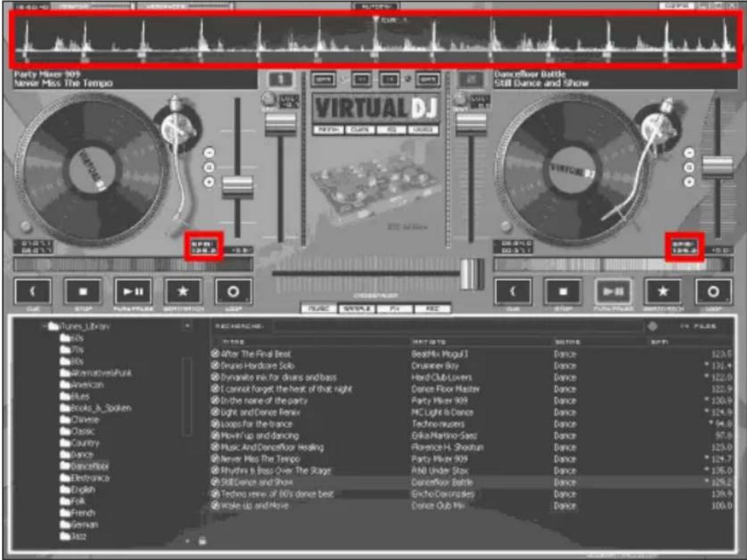
Task: Stop playback on the left deck
Action: coord(83,291)
